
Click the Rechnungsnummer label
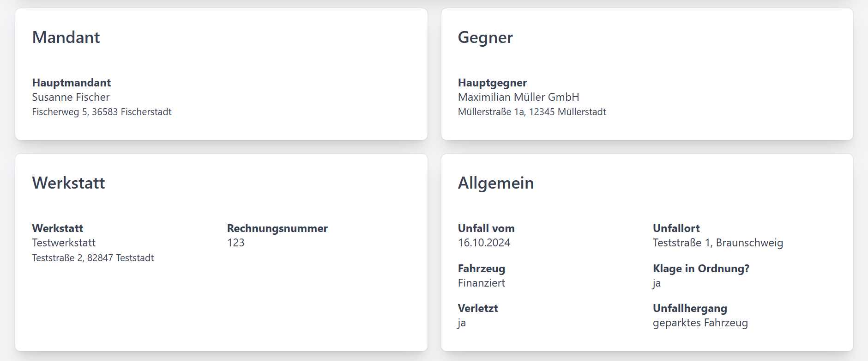coord(277,228)
